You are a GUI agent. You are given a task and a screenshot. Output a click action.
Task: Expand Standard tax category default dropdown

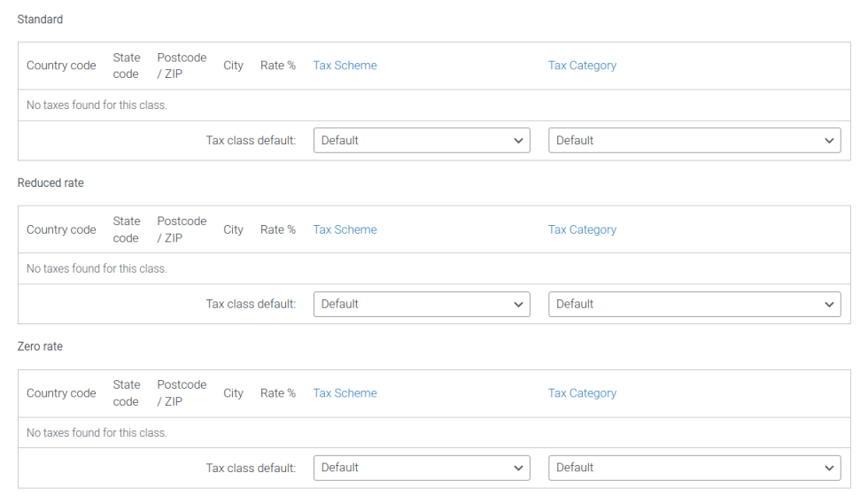pyautogui.click(x=694, y=140)
